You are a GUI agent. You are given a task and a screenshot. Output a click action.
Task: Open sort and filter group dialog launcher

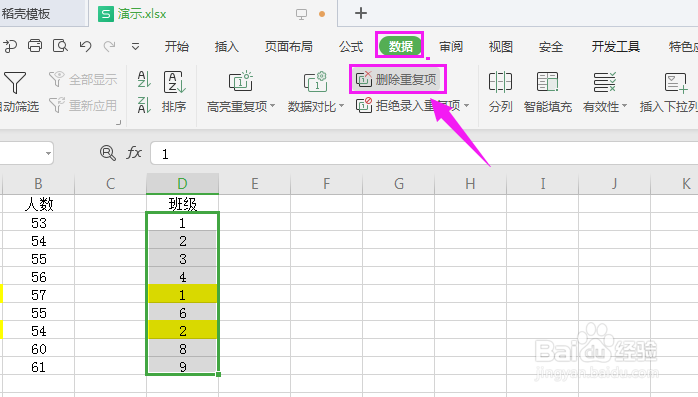[118, 122]
